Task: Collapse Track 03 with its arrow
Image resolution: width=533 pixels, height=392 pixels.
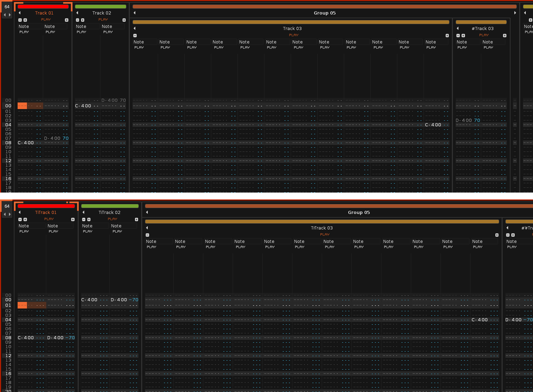Action: 134,28
